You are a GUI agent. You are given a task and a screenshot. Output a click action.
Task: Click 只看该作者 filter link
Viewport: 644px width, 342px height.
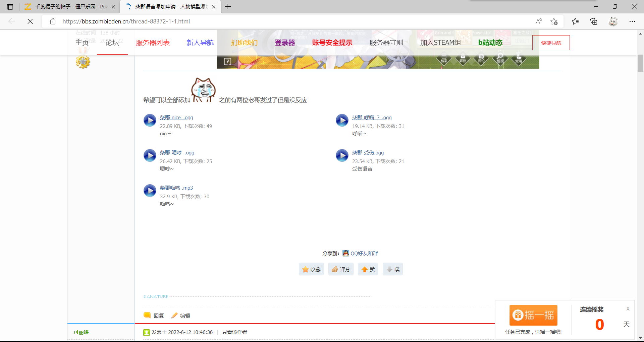(x=234, y=332)
